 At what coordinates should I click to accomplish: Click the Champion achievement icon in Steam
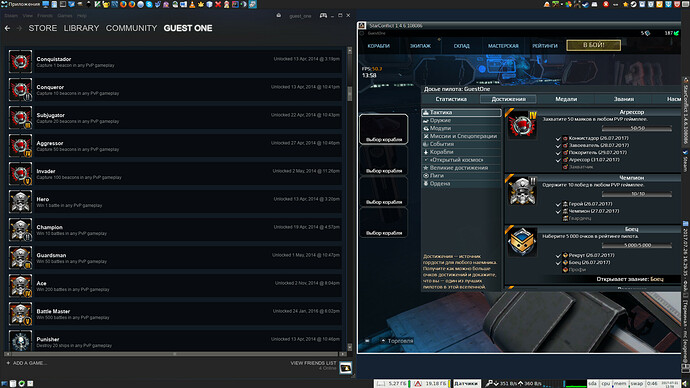pyautogui.click(x=20, y=230)
